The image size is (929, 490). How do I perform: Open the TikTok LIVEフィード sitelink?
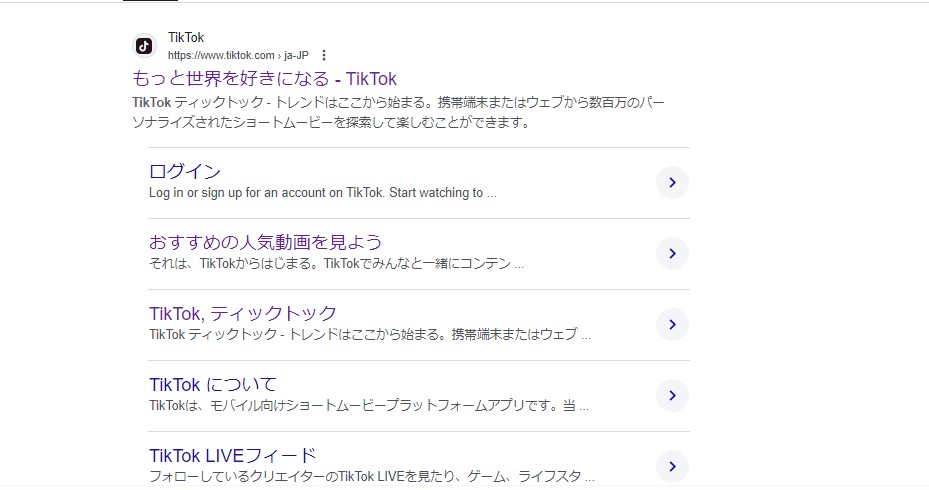pyautogui.click(x=233, y=456)
